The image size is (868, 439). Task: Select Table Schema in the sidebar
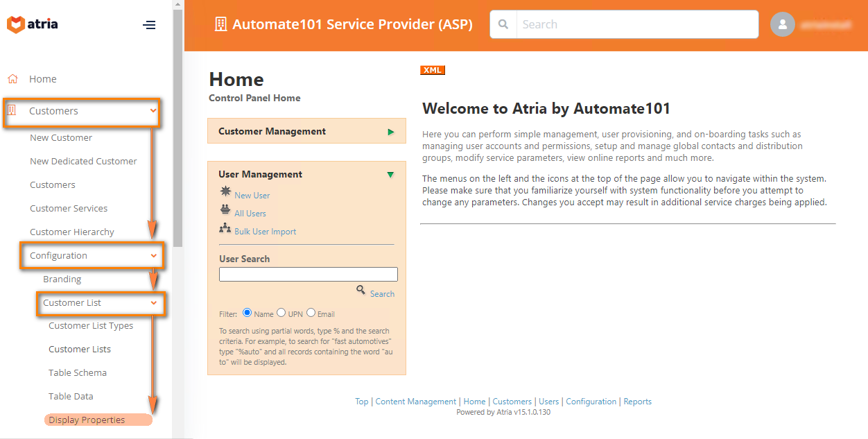pos(77,372)
